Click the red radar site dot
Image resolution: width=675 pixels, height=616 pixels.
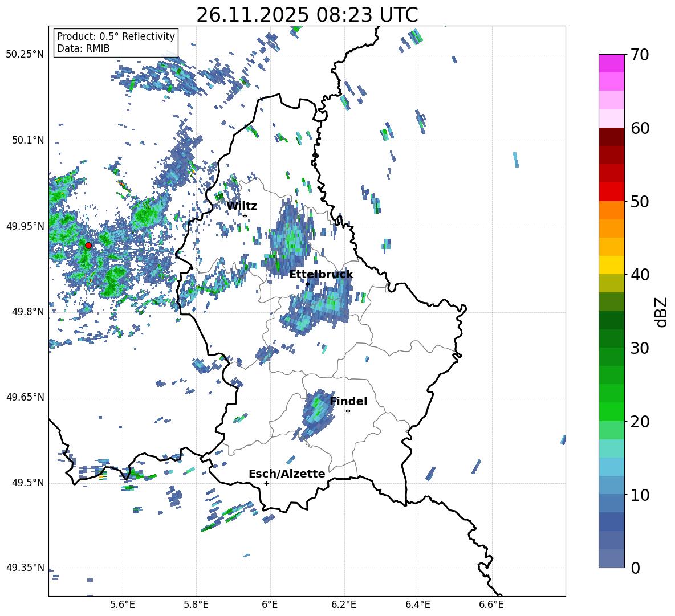88,245
